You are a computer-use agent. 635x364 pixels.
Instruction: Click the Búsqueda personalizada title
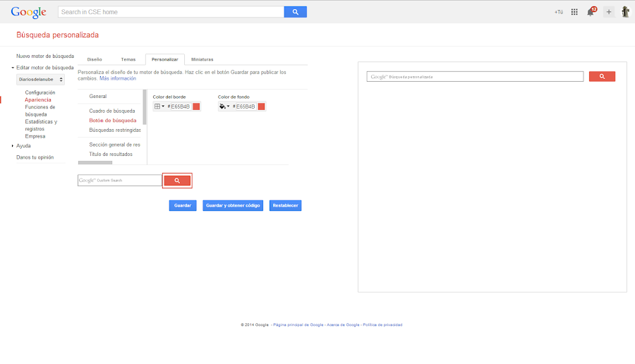tap(58, 35)
